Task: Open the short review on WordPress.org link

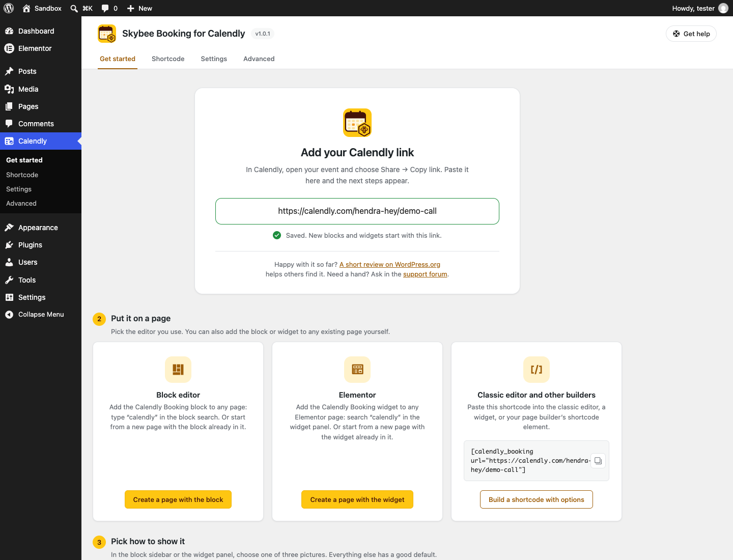Action: tap(390, 264)
